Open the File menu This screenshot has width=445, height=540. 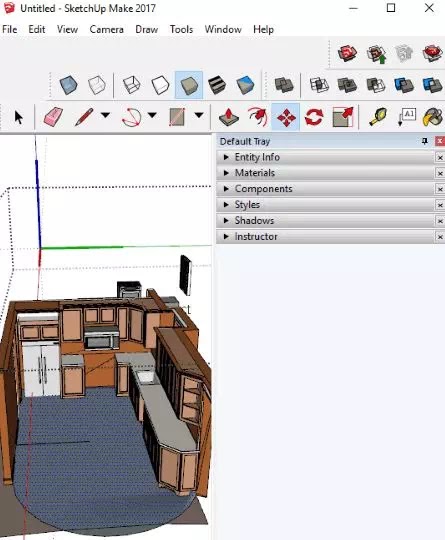(10, 30)
